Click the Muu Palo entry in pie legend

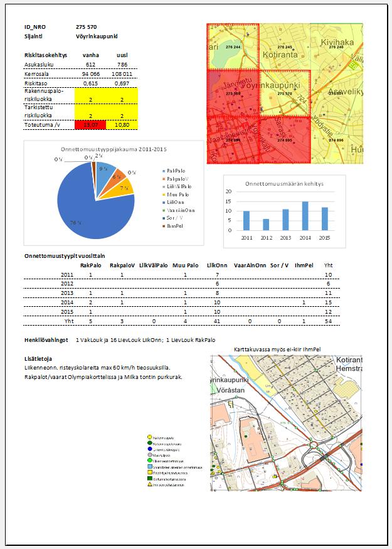[x=176, y=195]
